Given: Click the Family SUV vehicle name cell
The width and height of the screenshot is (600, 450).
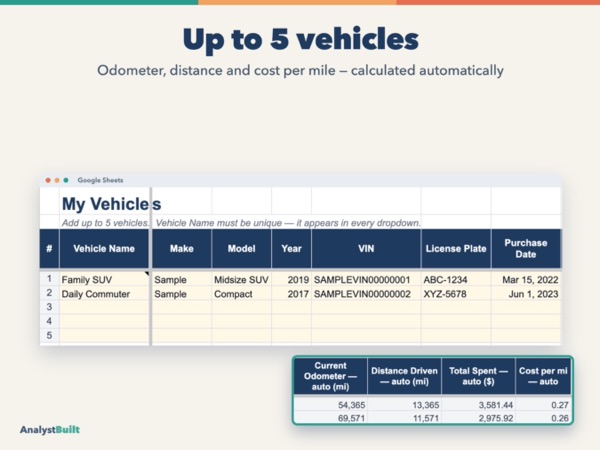Looking at the screenshot, I should (x=104, y=280).
